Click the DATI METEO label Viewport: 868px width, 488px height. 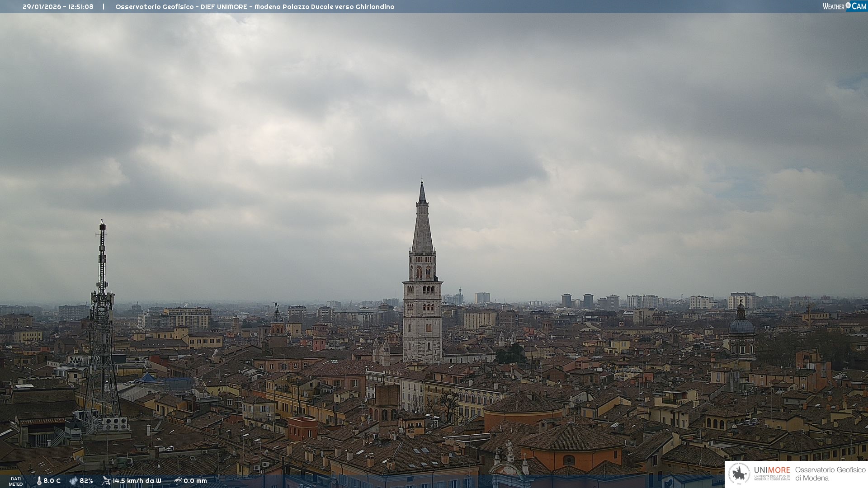click(x=16, y=481)
